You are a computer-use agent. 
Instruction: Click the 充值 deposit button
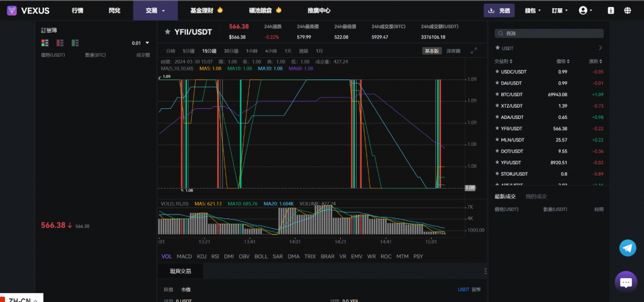tap(499, 10)
